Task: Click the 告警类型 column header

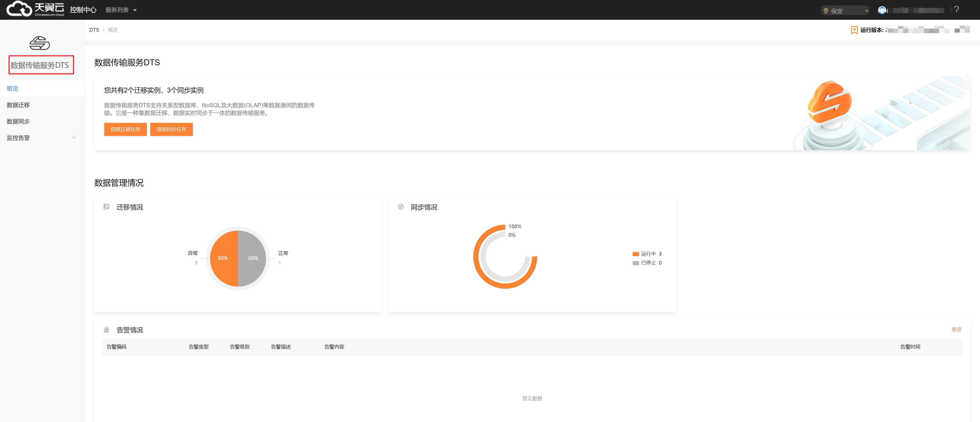Action: coord(199,347)
